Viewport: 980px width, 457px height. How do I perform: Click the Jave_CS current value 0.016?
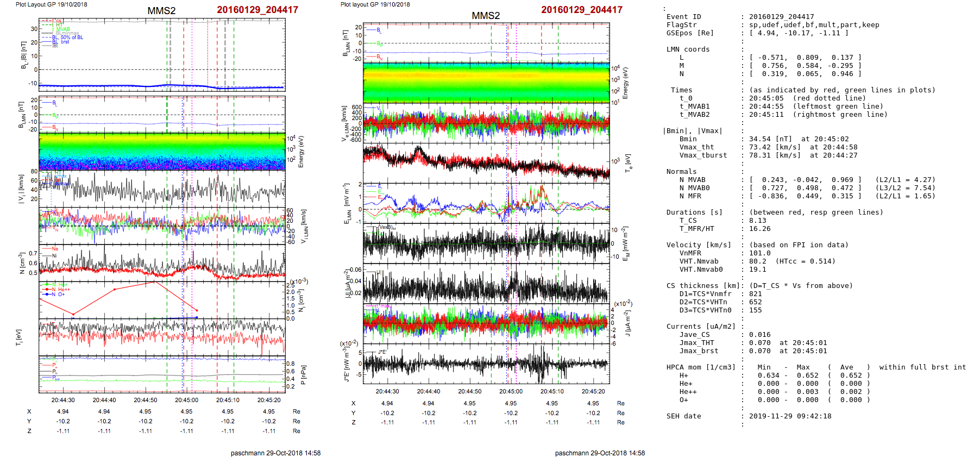pyautogui.click(x=759, y=335)
